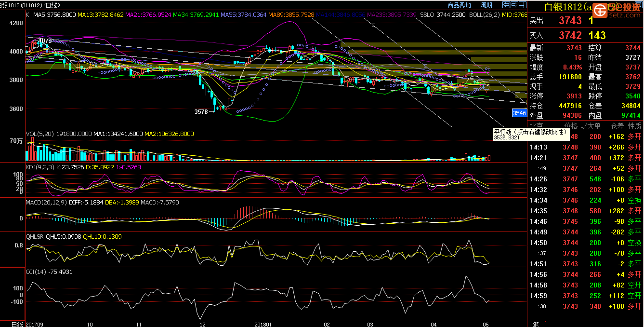Image resolution: width=644 pixels, height=327 pixels.
Task: Click the 买入 bid price 3742
Action: (x=570, y=35)
